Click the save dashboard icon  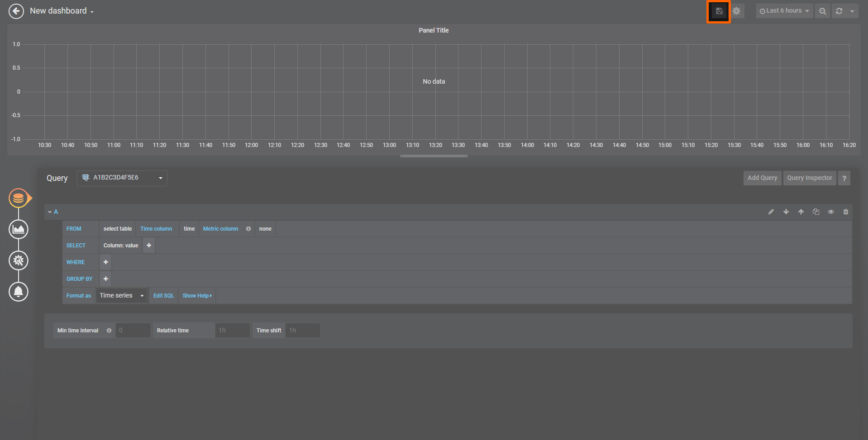(x=719, y=11)
